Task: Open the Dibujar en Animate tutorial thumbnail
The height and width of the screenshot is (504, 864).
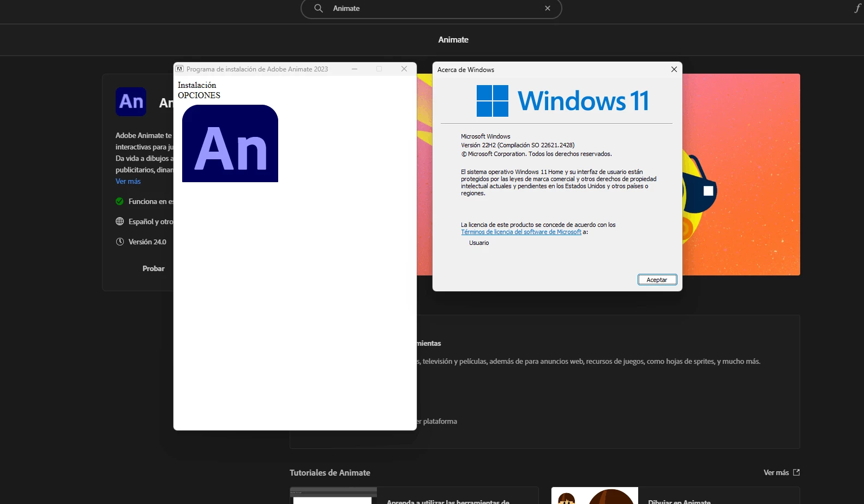Action: (595, 495)
